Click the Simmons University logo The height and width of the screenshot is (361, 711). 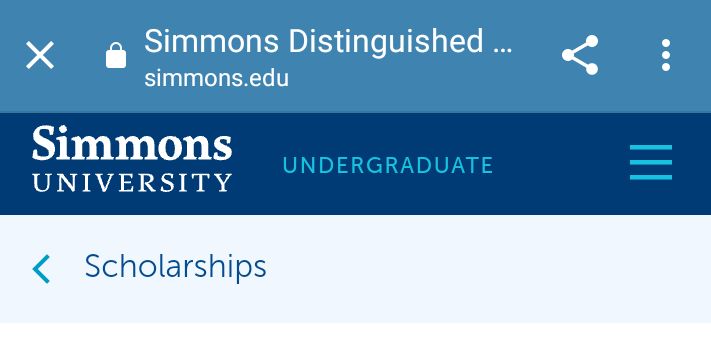click(132, 159)
